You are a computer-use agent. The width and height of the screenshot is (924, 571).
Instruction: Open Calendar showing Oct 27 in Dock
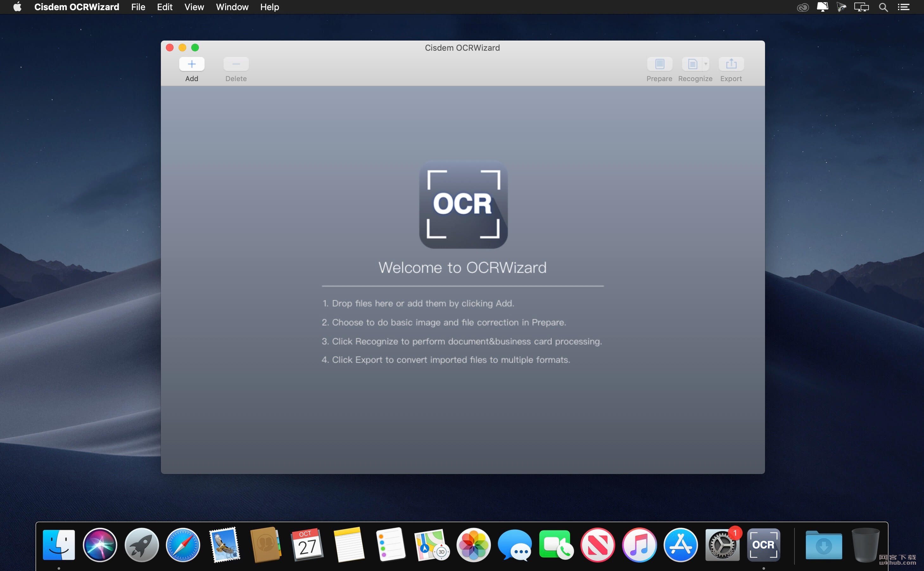[x=307, y=545]
